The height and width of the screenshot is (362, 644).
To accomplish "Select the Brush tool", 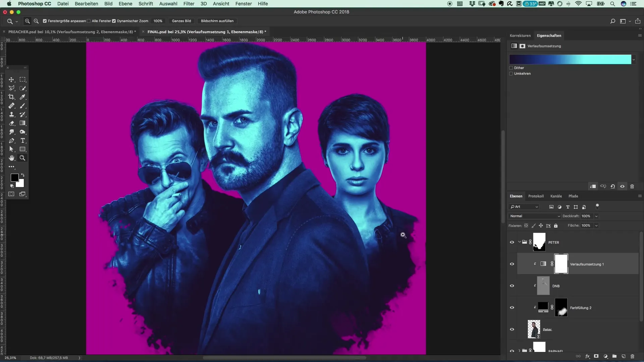I will pyautogui.click(x=22, y=106).
